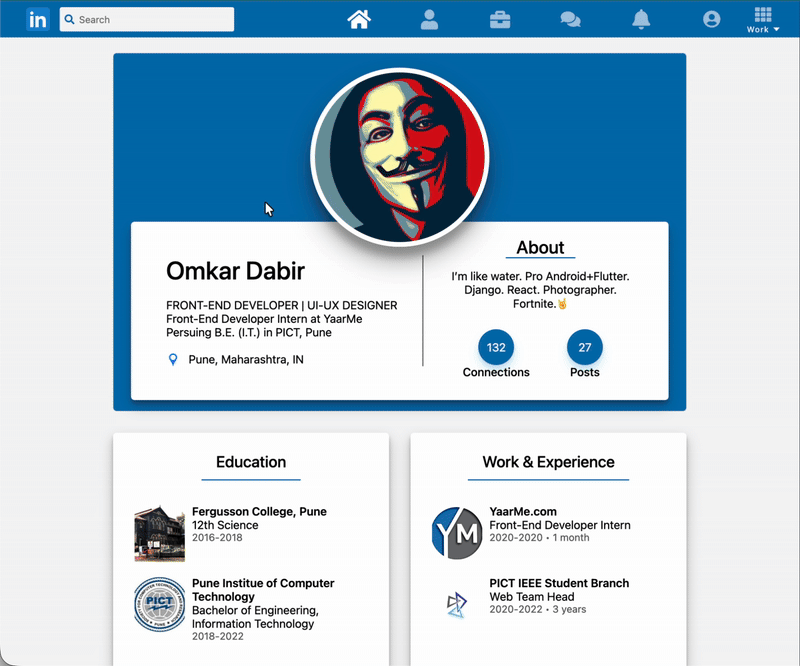Click the name Omkar Dabir
This screenshot has width=800, height=666.
click(234, 271)
